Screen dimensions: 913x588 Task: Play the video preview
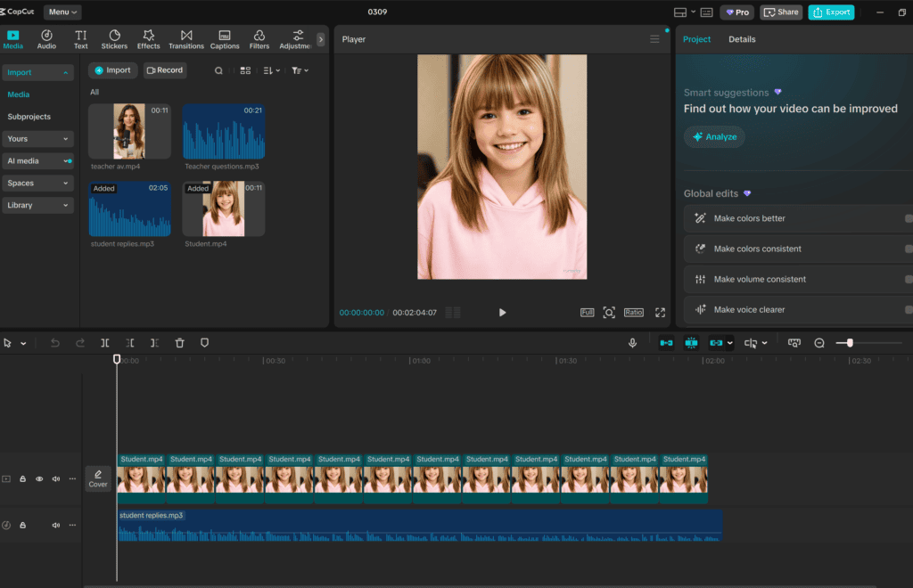(x=502, y=313)
